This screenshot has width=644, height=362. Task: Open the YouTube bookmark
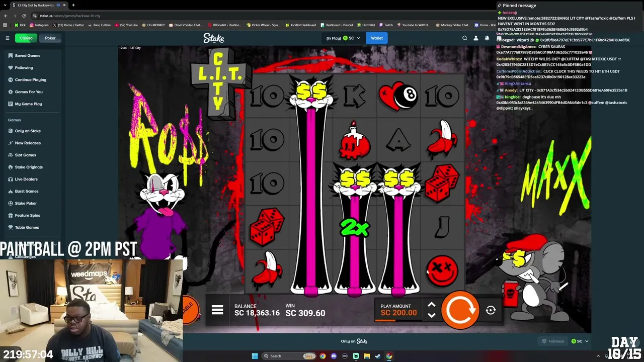pyautogui.click(x=126, y=25)
